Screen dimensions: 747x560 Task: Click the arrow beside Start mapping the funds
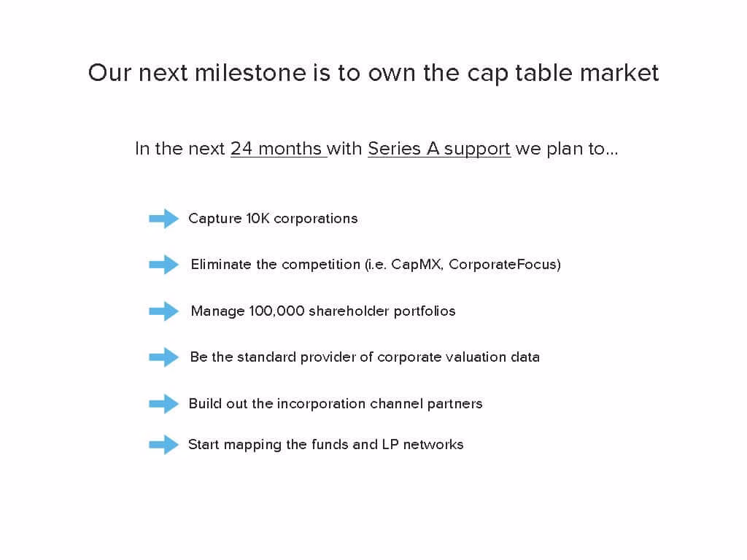pos(163,445)
